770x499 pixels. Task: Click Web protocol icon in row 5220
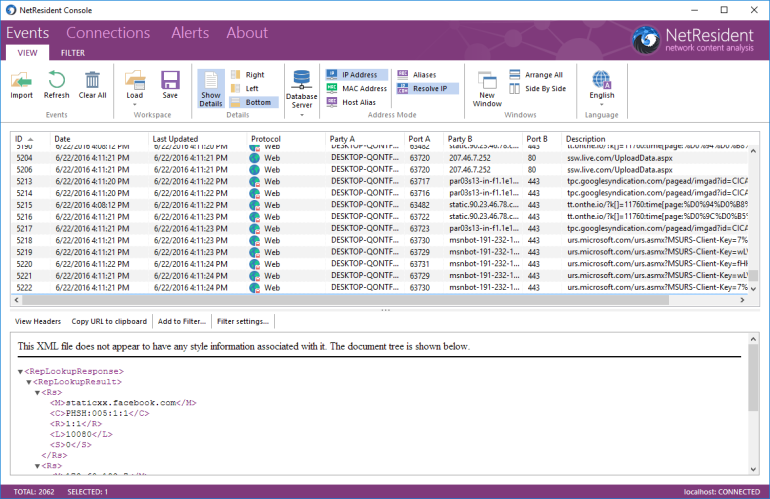coord(254,264)
